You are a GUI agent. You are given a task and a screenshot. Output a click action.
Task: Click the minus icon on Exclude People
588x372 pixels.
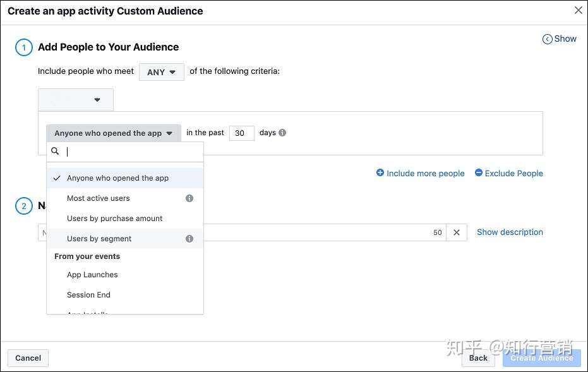[x=478, y=172]
